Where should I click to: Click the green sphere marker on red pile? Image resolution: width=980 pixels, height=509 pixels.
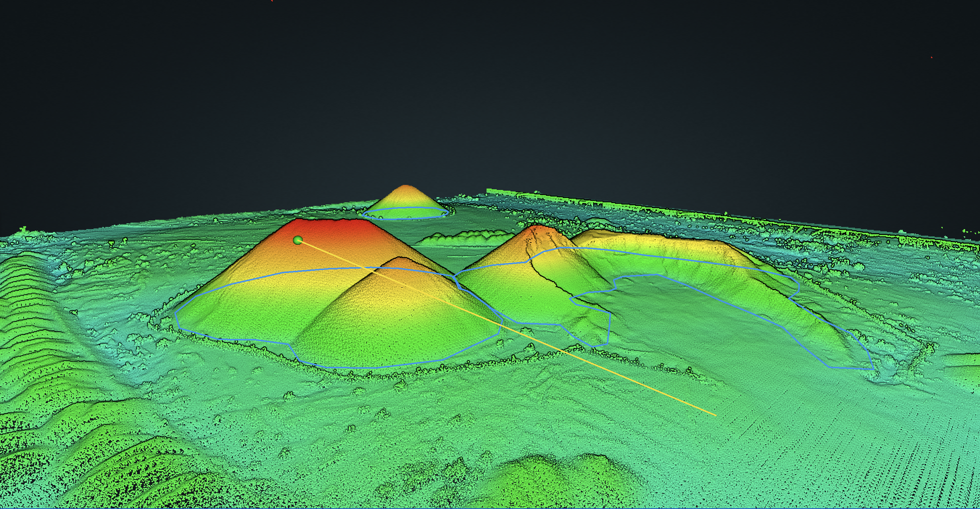pos(298,240)
